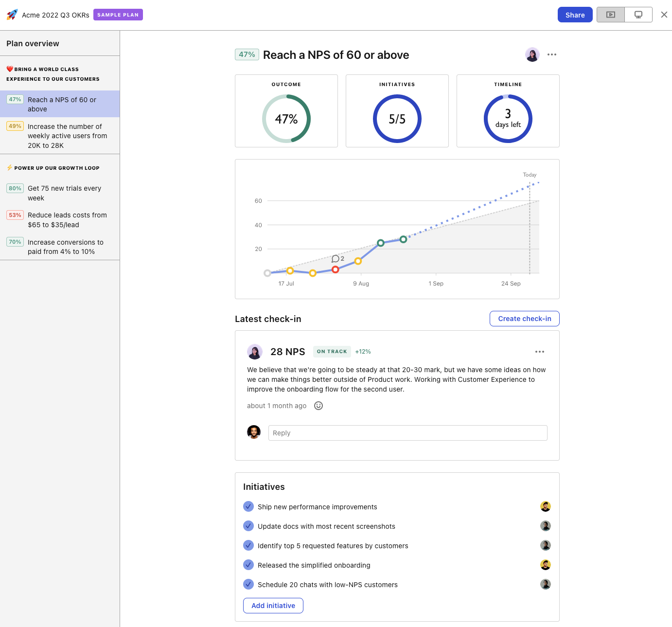This screenshot has height=627, width=672.
Task: Click the 47% outcome progress ring
Action: click(286, 119)
